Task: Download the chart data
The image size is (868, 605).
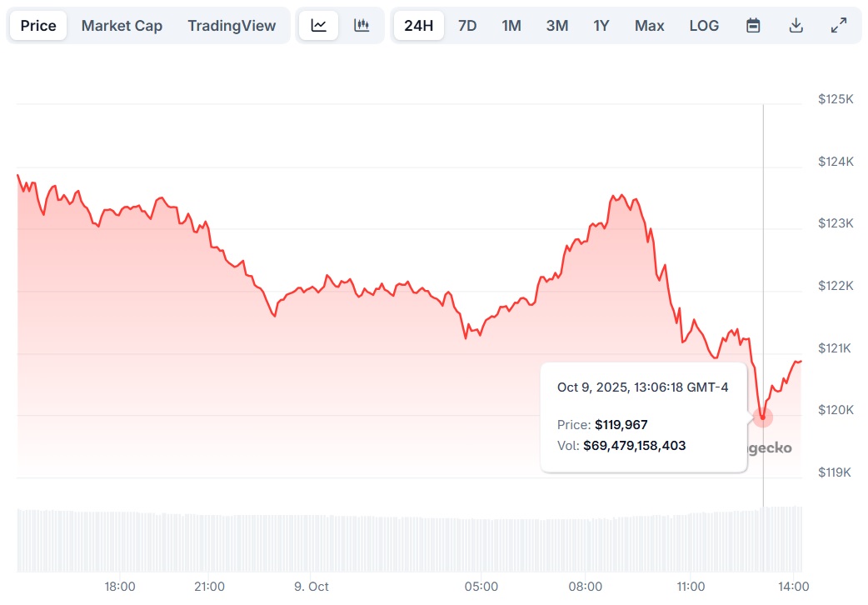Action: pyautogui.click(x=796, y=26)
